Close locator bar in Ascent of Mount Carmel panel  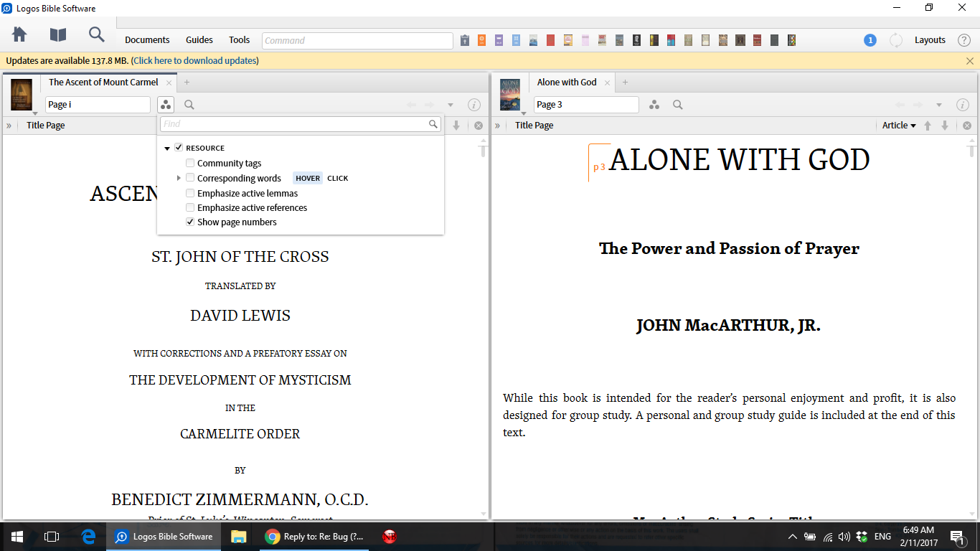pyautogui.click(x=479, y=126)
